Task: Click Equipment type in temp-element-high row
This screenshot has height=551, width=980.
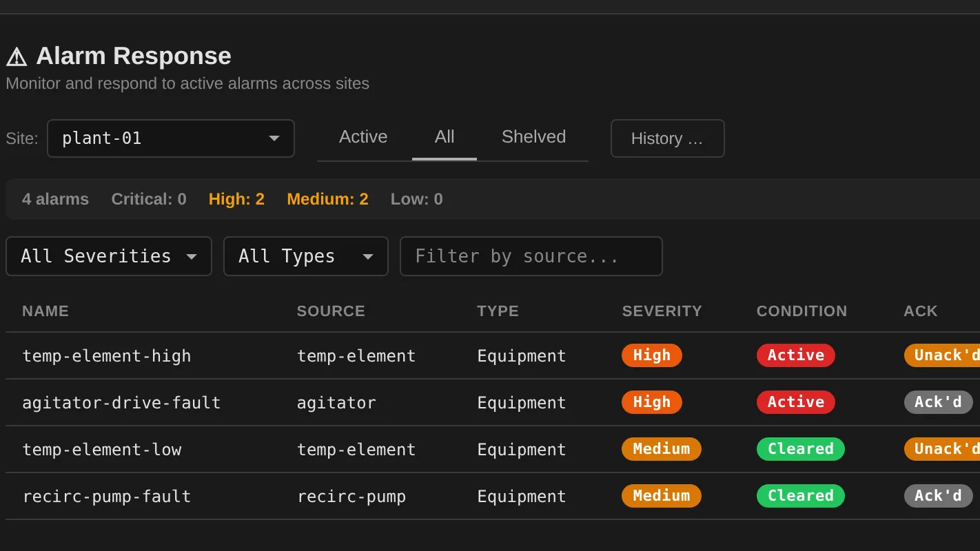Action: (x=522, y=356)
